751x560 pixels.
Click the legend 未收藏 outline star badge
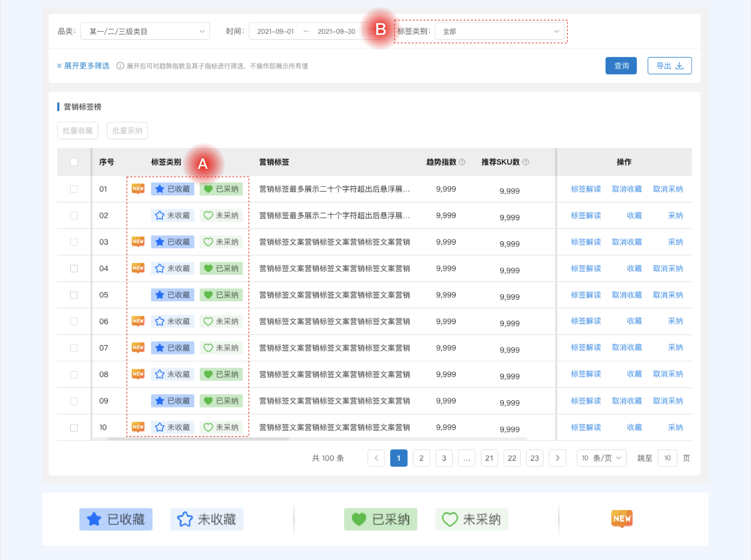tap(207, 519)
